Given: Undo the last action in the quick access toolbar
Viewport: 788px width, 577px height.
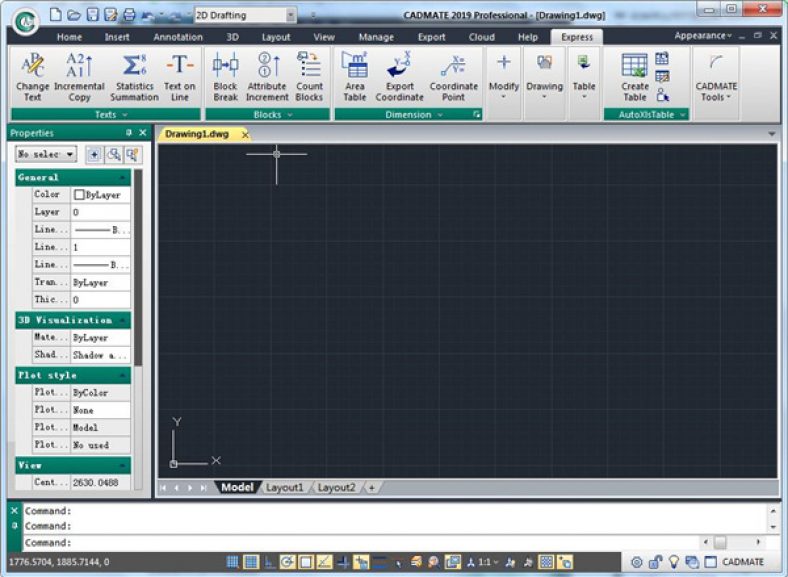Looking at the screenshot, I should (148, 16).
